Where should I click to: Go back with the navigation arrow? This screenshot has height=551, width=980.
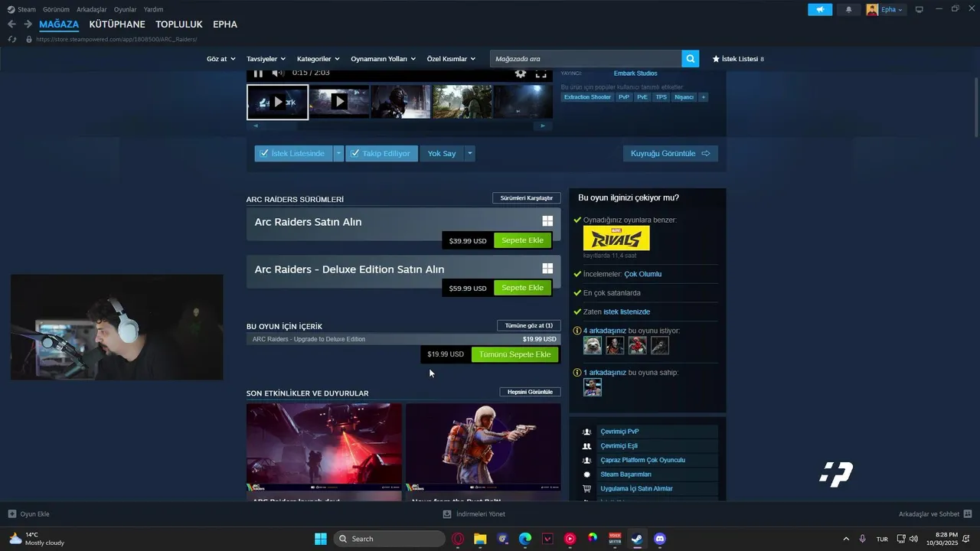tap(11, 24)
